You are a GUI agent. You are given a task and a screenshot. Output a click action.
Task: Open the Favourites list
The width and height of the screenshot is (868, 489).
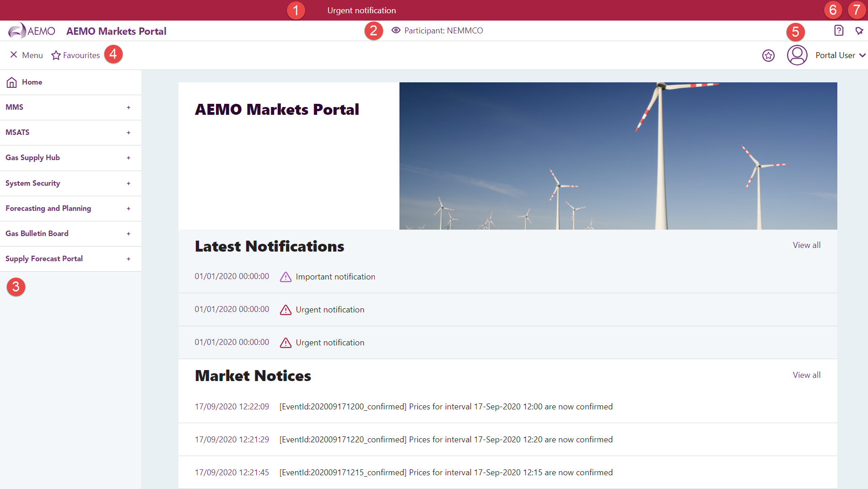coord(81,55)
